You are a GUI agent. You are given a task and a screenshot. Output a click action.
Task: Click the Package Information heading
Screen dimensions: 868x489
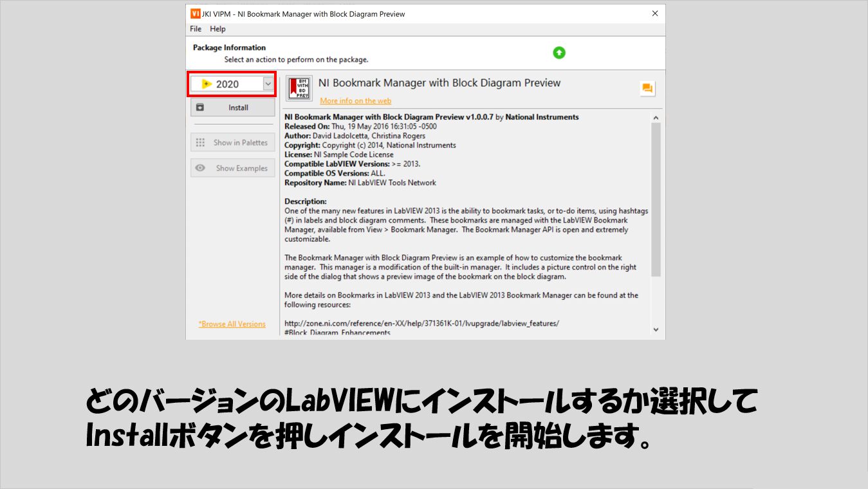pyautogui.click(x=229, y=48)
